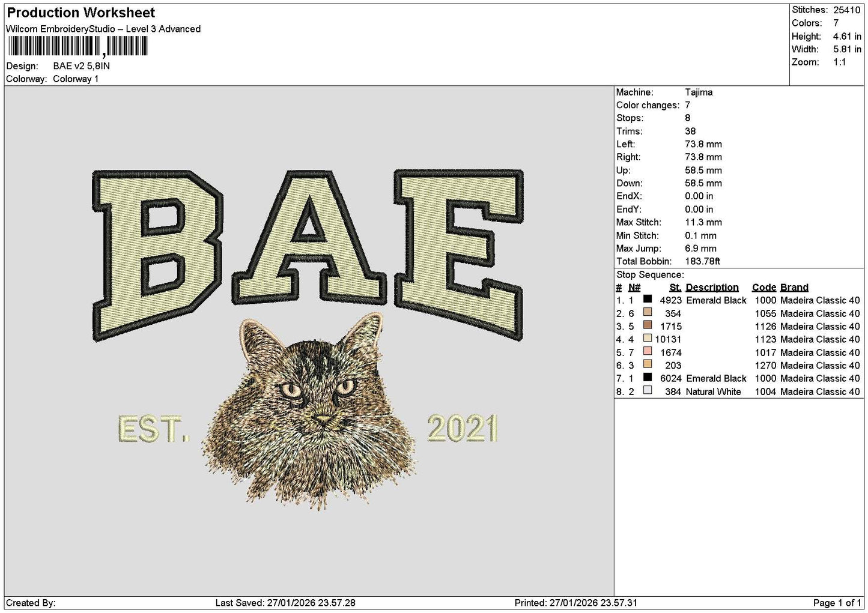The image size is (868, 613).
Task: Click the Min Stitch value 0.1 mm
Action: point(700,235)
